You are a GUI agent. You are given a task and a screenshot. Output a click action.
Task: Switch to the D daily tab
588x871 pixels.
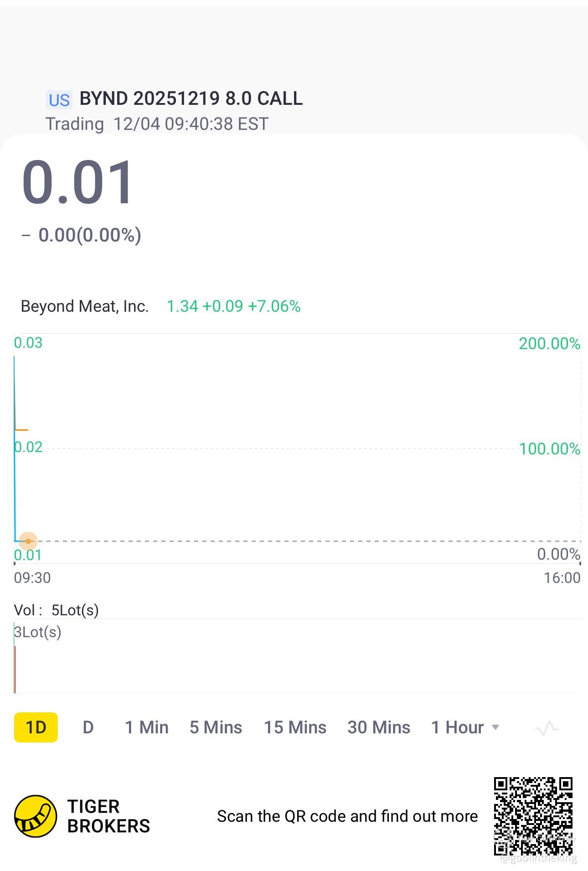pyautogui.click(x=88, y=727)
